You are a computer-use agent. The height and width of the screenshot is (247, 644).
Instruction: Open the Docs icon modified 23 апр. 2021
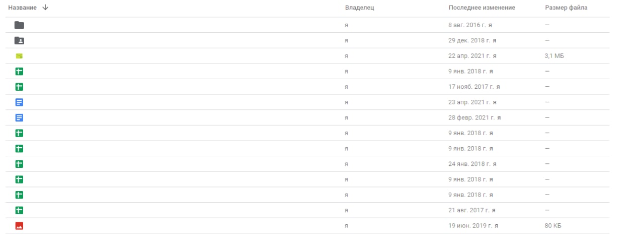click(19, 102)
